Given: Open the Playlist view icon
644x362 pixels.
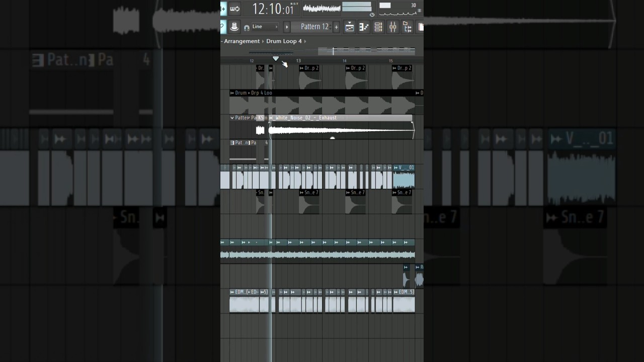Looking at the screenshot, I should pyautogui.click(x=350, y=27).
